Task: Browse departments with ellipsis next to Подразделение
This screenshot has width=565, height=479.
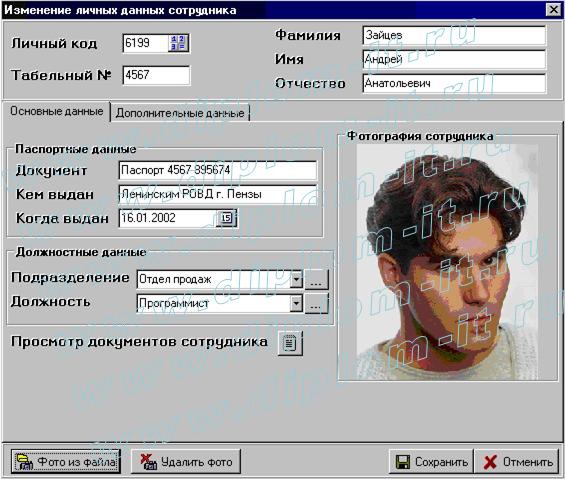Action: click(x=316, y=280)
